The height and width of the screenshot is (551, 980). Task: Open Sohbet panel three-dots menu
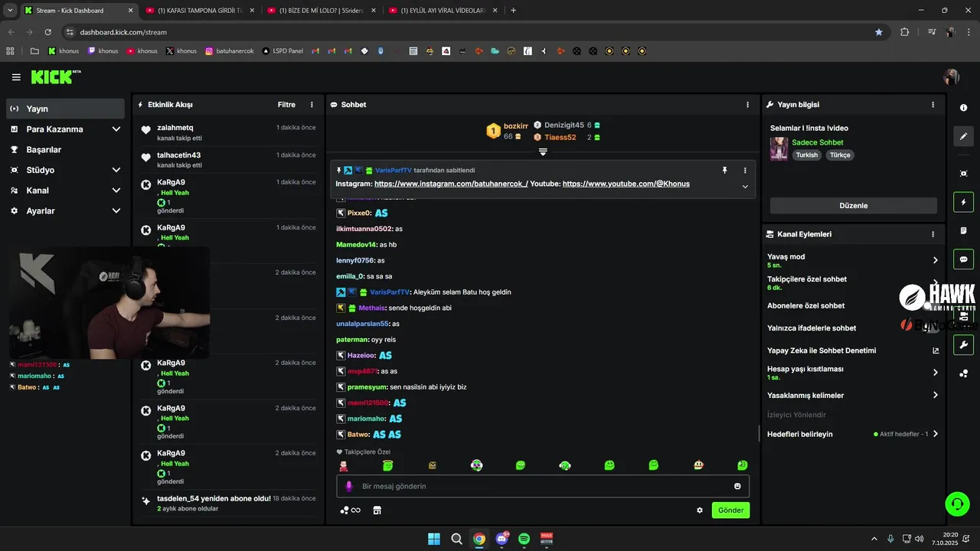[x=748, y=105]
